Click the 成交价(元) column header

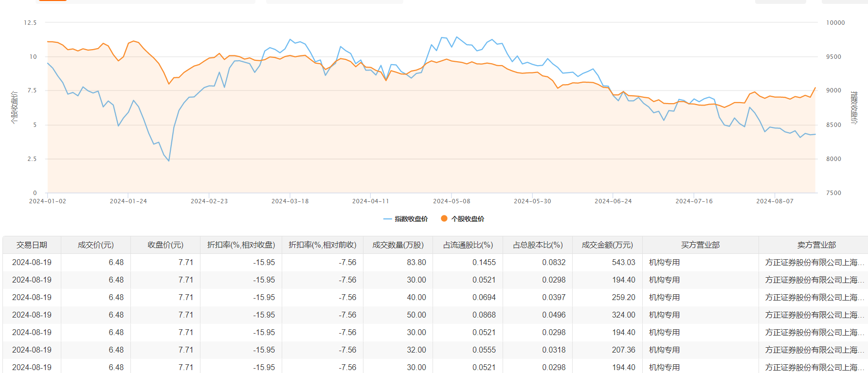(96, 245)
